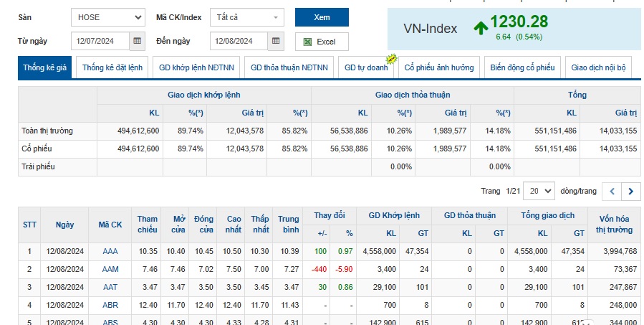Open the AAM stock code link
This screenshot has height=325, width=644.
point(110,269)
